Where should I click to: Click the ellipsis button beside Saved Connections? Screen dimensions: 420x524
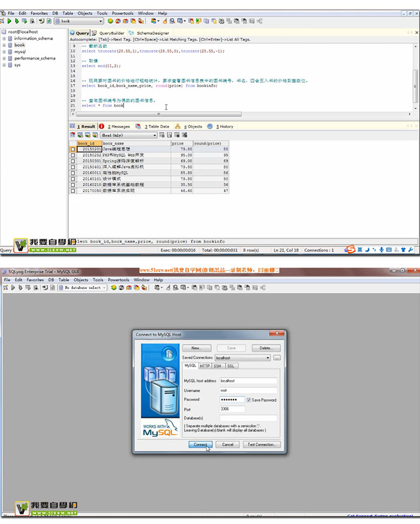point(277,358)
